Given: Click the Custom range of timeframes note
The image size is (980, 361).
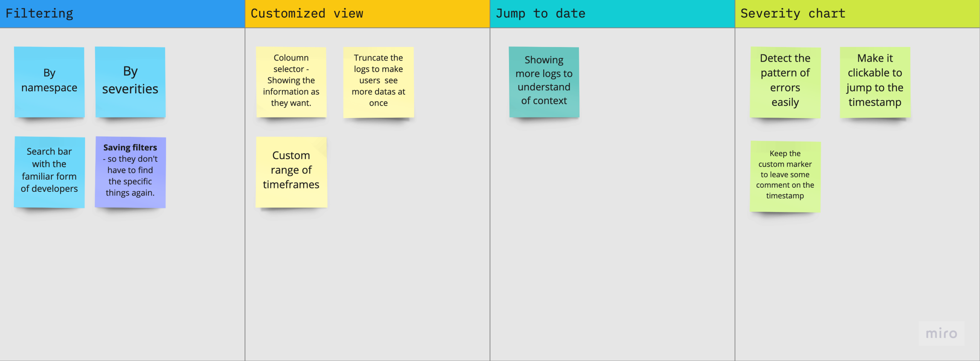Looking at the screenshot, I should [x=291, y=171].
